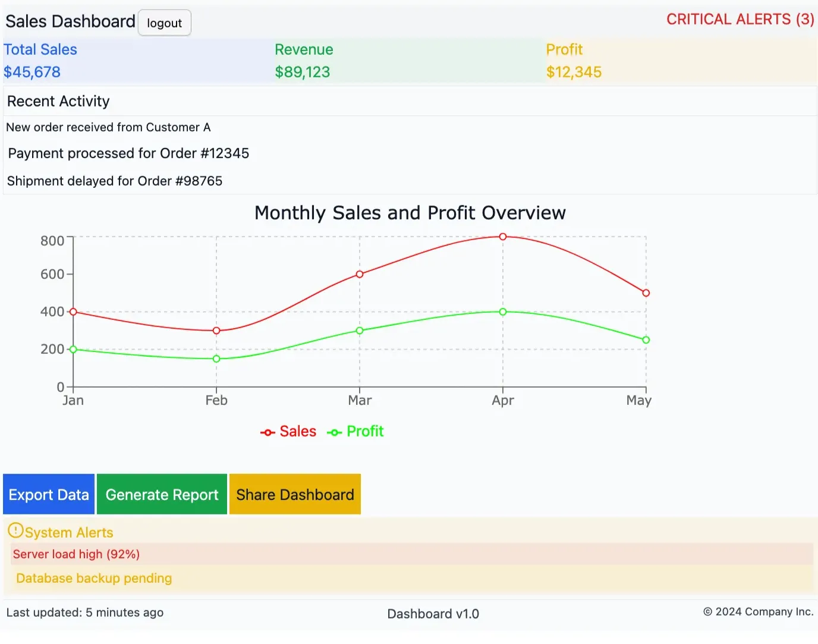Viewport: 818px width, 644px height.
Task: Select 'New order received from Customer A'
Action: point(108,127)
